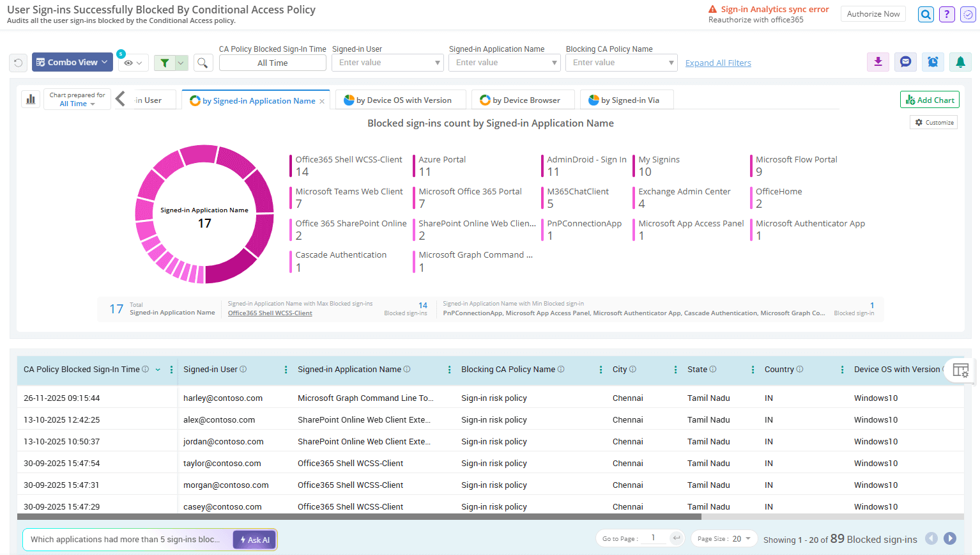Viewport: 980px width, 555px height.
Task: Click the purple download export icon
Action: click(x=878, y=62)
